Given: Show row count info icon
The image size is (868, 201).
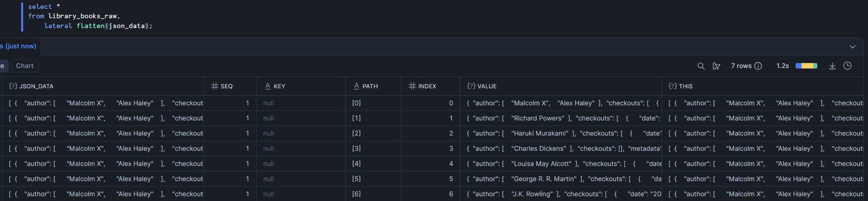Looking at the screenshot, I should (758, 66).
